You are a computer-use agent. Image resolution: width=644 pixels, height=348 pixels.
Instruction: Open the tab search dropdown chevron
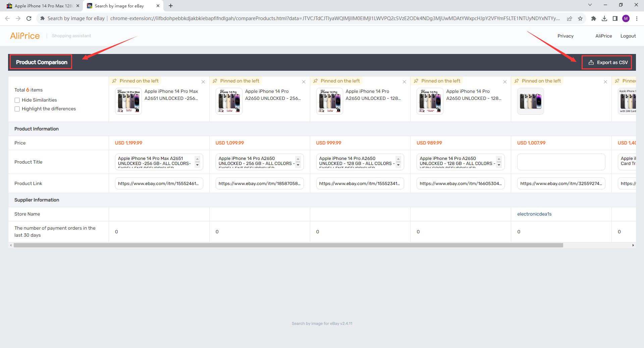[590, 5]
